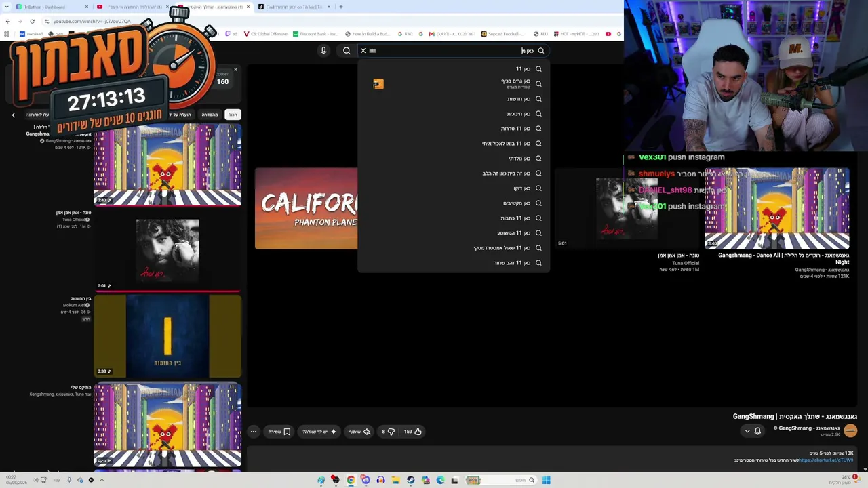Open the Gmail bookmark showing 3,410

coord(452,34)
